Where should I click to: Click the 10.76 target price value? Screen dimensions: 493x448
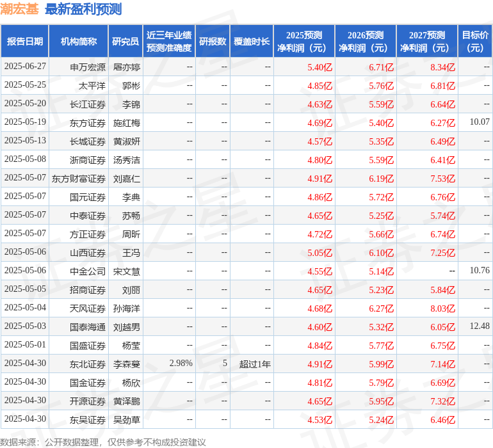[480, 270]
